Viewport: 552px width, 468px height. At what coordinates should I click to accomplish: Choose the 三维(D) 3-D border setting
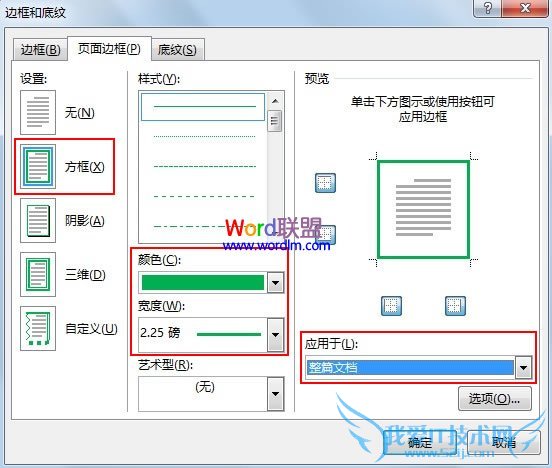pos(38,274)
